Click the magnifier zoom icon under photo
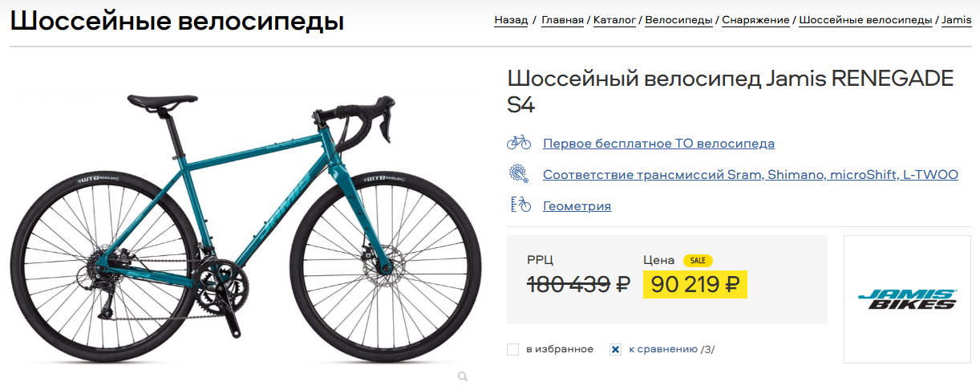 point(463,376)
